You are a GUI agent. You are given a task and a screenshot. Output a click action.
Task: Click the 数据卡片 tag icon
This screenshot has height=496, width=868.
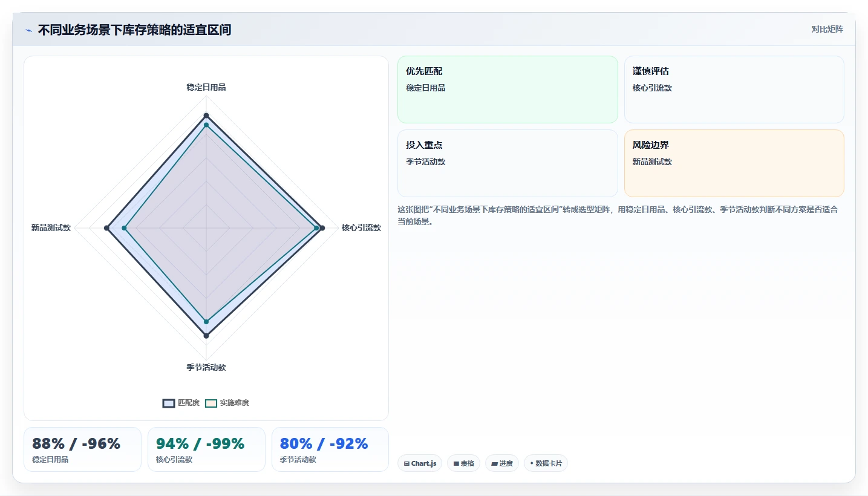pos(532,464)
